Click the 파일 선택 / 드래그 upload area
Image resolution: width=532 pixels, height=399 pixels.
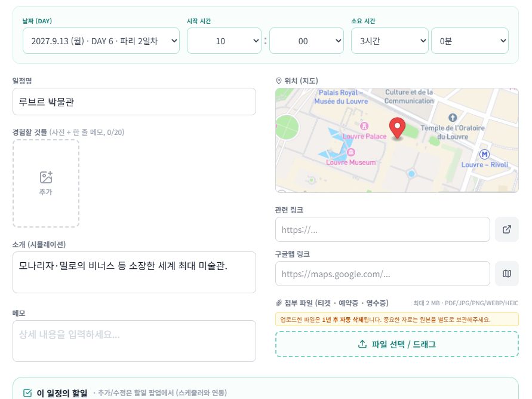[x=397, y=344]
